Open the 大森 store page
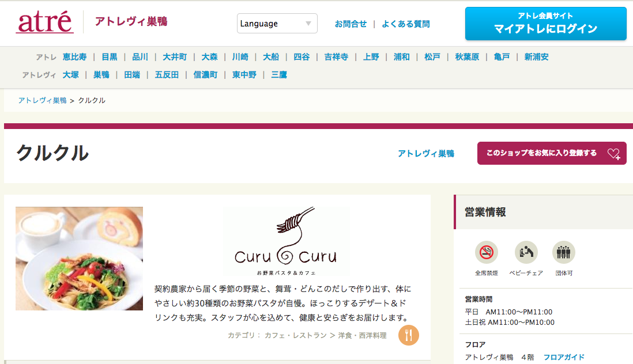The width and height of the screenshot is (633, 364). (x=209, y=57)
